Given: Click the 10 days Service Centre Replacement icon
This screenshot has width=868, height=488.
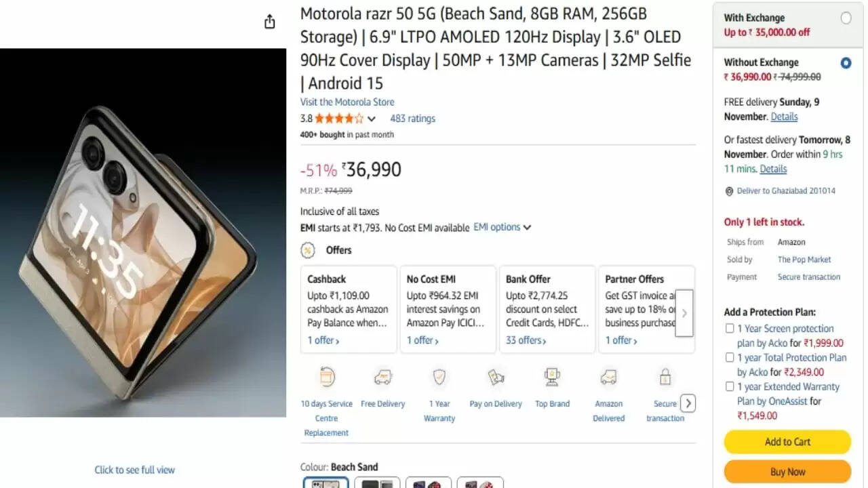Looking at the screenshot, I should pyautogui.click(x=326, y=377).
